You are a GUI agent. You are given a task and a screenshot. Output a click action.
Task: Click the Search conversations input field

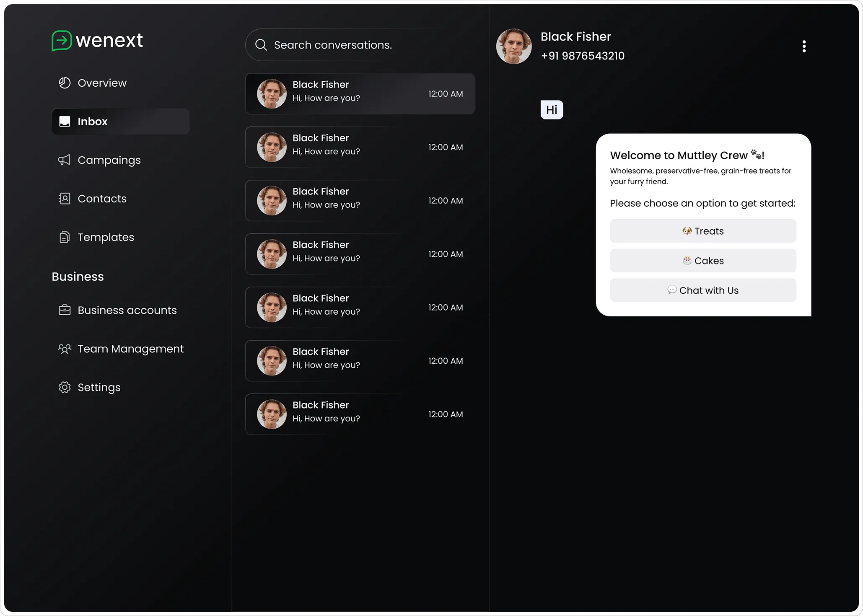[x=360, y=45]
